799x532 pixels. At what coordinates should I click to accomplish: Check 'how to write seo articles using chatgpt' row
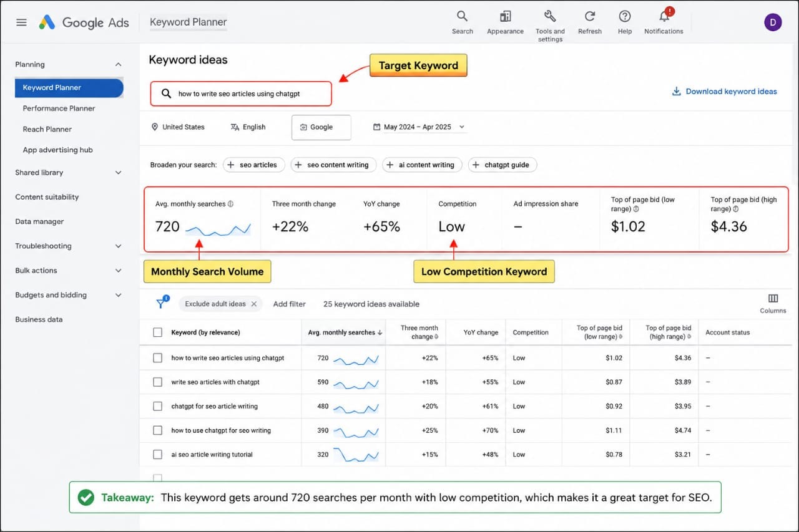(157, 358)
